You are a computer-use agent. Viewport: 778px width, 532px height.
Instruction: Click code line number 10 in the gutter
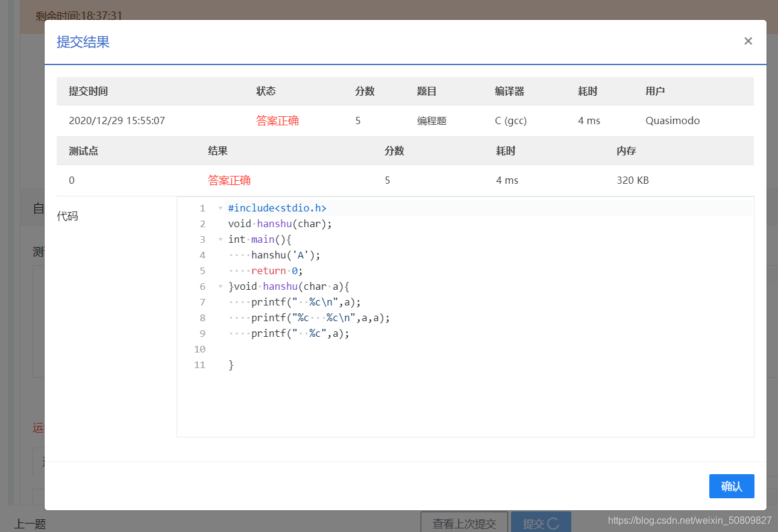[199, 349]
